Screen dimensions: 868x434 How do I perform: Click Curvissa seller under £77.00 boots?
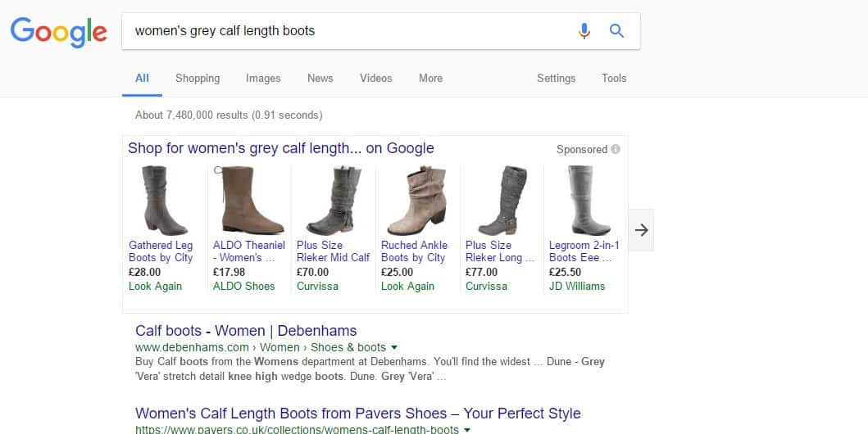point(486,287)
